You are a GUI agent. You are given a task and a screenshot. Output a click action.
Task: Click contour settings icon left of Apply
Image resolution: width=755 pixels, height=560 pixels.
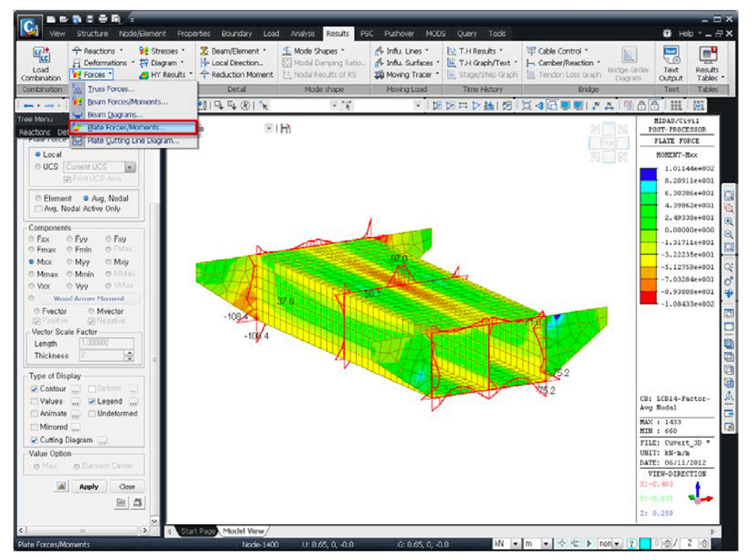pos(61,486)
